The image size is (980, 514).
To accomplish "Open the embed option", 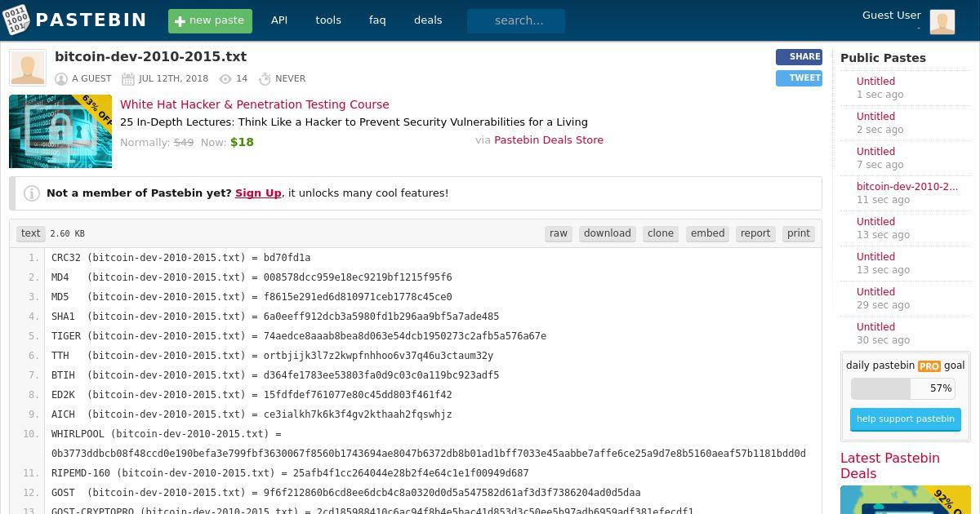I will point(708,233).
